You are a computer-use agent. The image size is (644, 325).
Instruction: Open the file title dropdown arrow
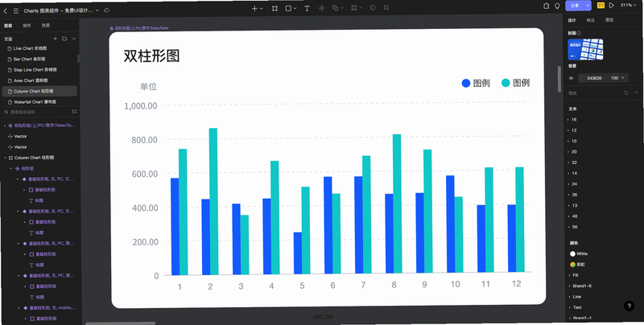(x=97, y=10)
